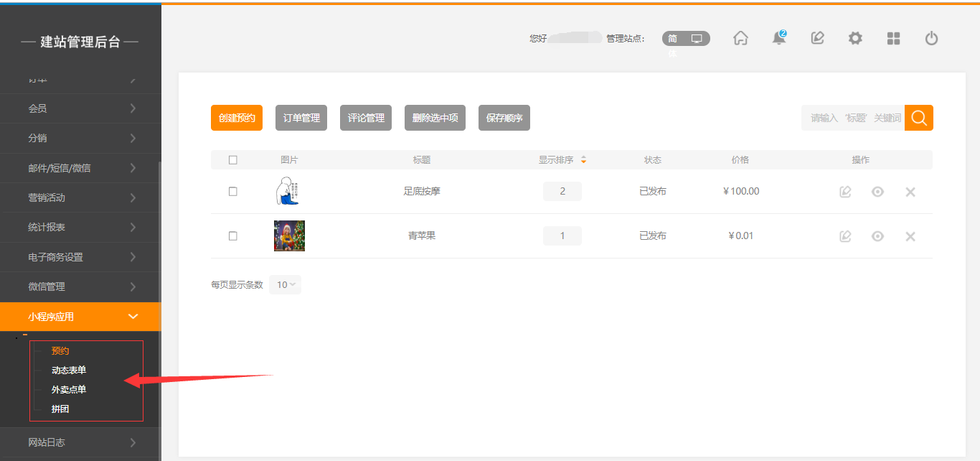Select 动态表单 in the sidebar submenu
This screenshot has width=980, height=461.
coord(69,371)
